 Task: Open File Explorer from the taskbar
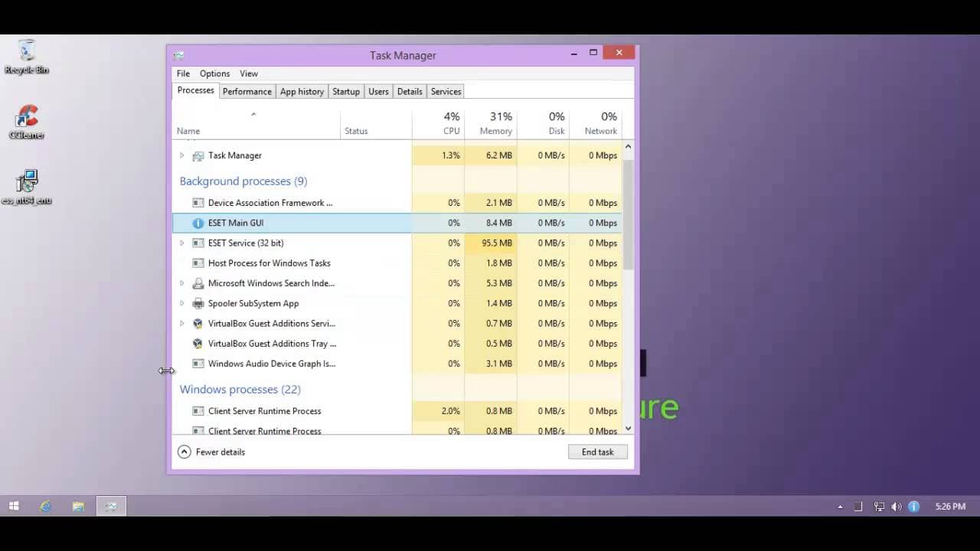tap(78, 506)
